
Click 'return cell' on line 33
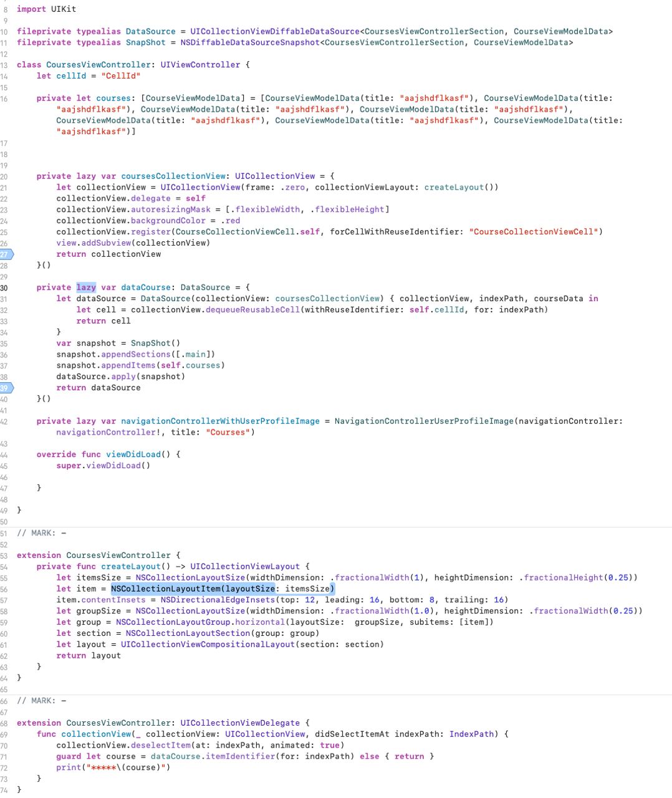click(x=103, y=322)
